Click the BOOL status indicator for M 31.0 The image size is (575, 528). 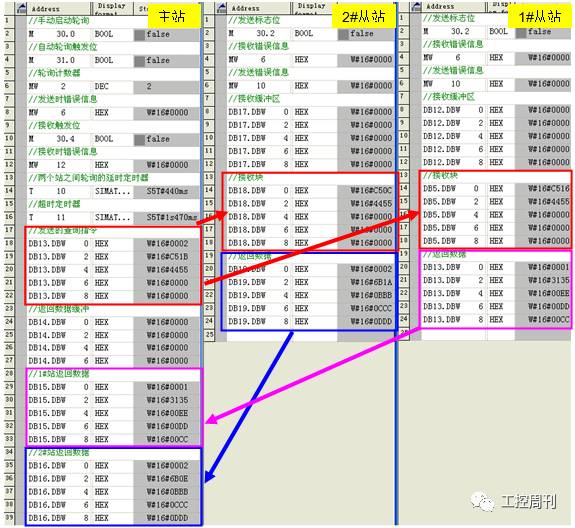click(x=139, y=61)
